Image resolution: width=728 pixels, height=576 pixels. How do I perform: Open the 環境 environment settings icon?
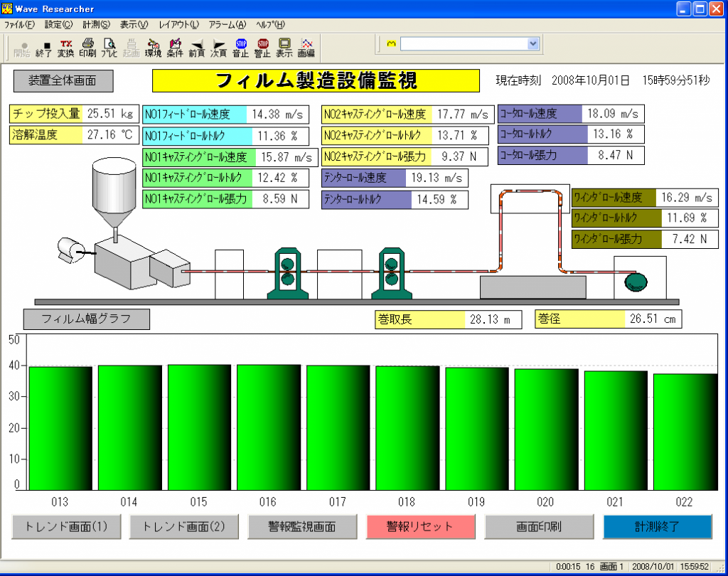(x=153, y=48)
